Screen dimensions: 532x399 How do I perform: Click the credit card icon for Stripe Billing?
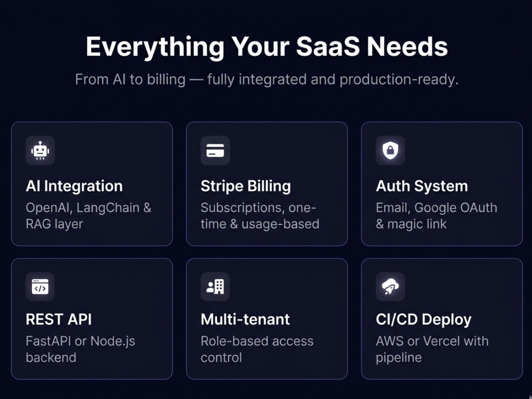click(215, 151)
